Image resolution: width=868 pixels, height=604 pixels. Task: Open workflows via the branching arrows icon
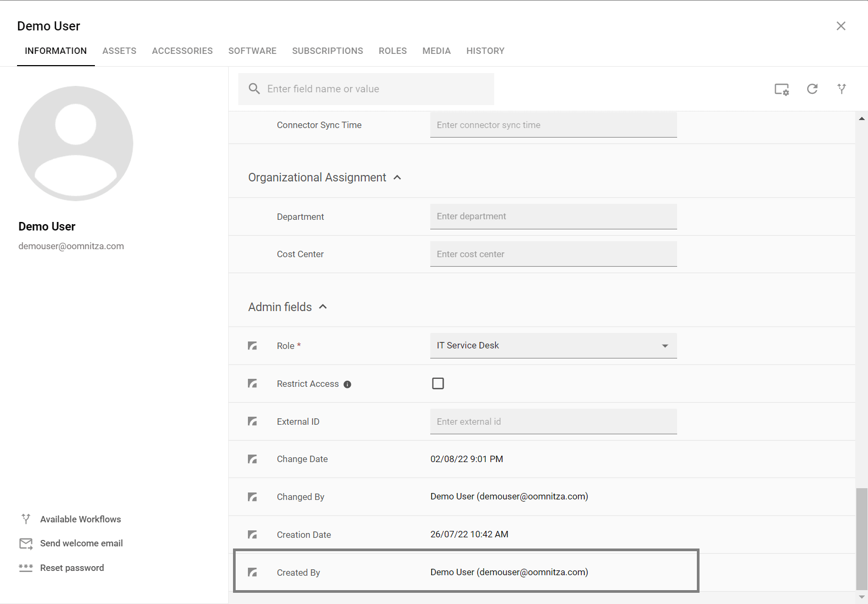(x=841, y=89)
